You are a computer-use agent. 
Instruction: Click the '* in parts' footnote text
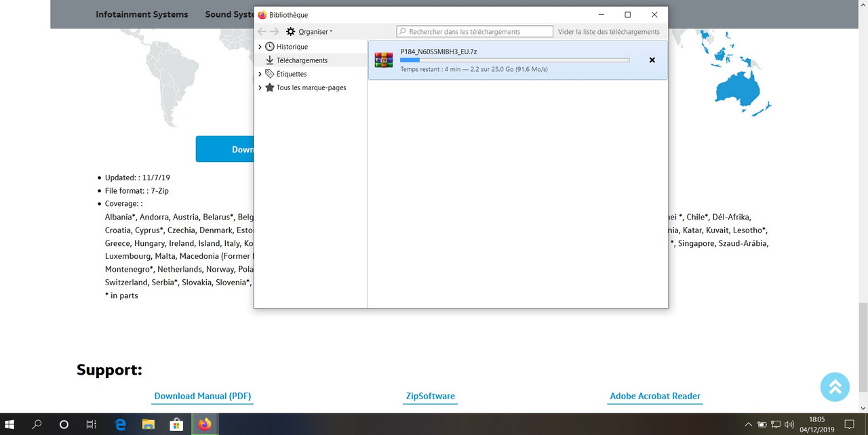pos(121,295)
